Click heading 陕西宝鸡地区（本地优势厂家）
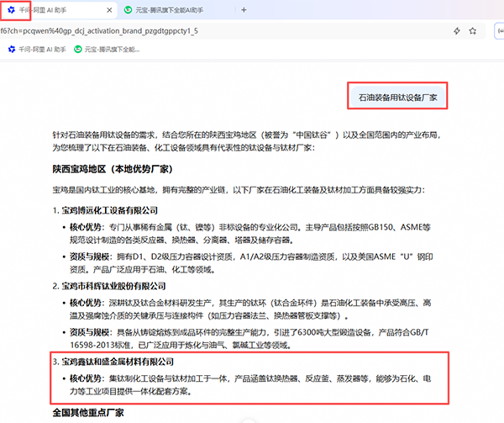Viewport: 504px width, 423px height. (x=113, y=169)
